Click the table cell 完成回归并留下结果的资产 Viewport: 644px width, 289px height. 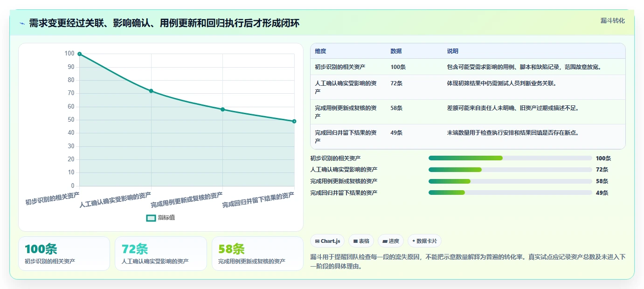coord(346,137)
